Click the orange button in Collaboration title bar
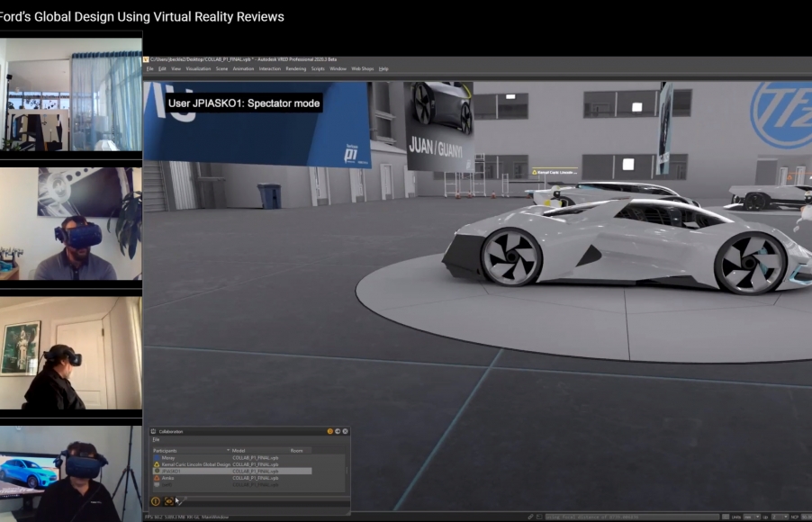Screen dimensions: 812x522 [x=329, y=431]
